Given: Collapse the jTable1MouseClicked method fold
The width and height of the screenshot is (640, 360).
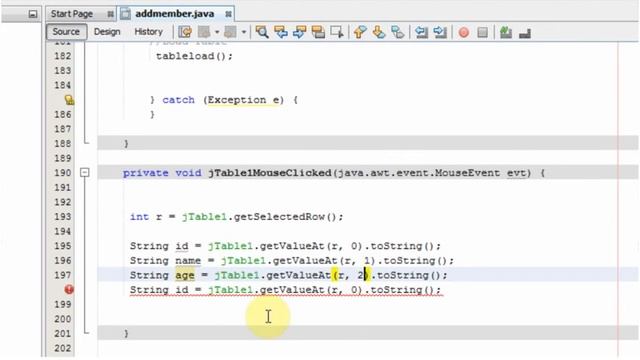Looking at the screenshot, I should tap(84, 173).
